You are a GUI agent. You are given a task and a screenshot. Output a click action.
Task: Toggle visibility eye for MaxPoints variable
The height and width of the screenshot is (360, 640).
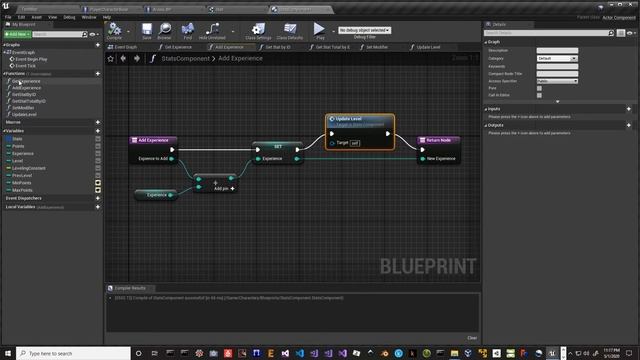coord(98,190)
